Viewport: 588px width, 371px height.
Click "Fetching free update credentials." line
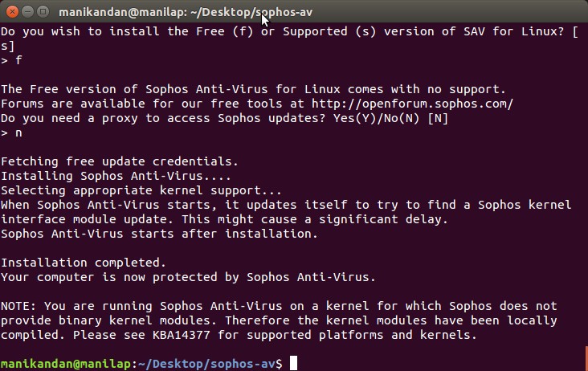120,161
